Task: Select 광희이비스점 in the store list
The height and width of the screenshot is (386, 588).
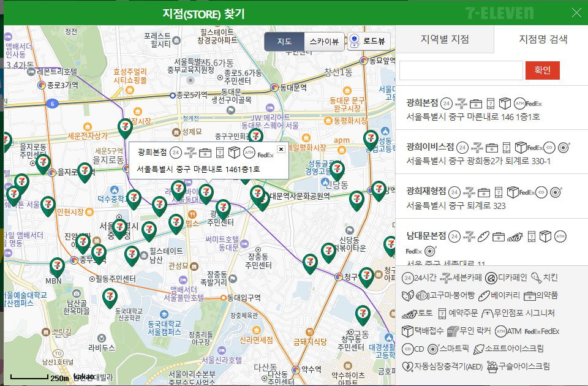Action: 430,146
